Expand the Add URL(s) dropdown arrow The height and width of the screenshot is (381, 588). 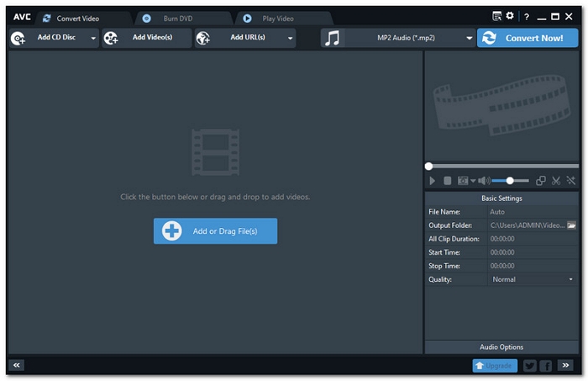pos(291,38)
